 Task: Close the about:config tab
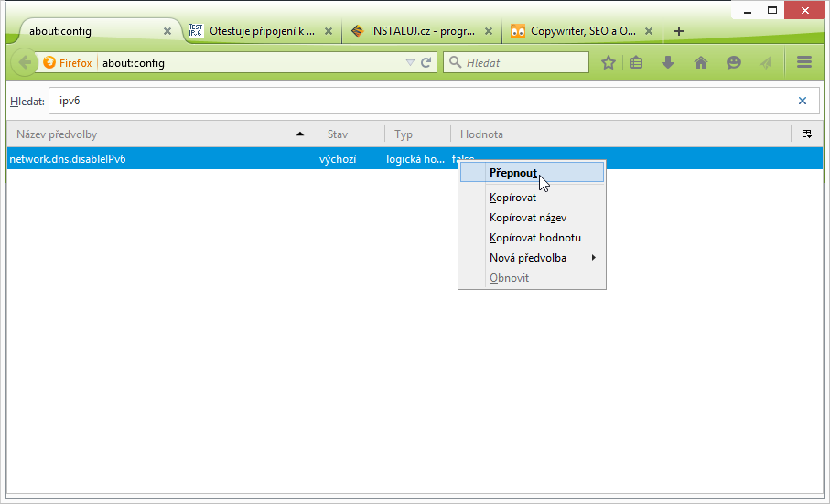(167, 31)
